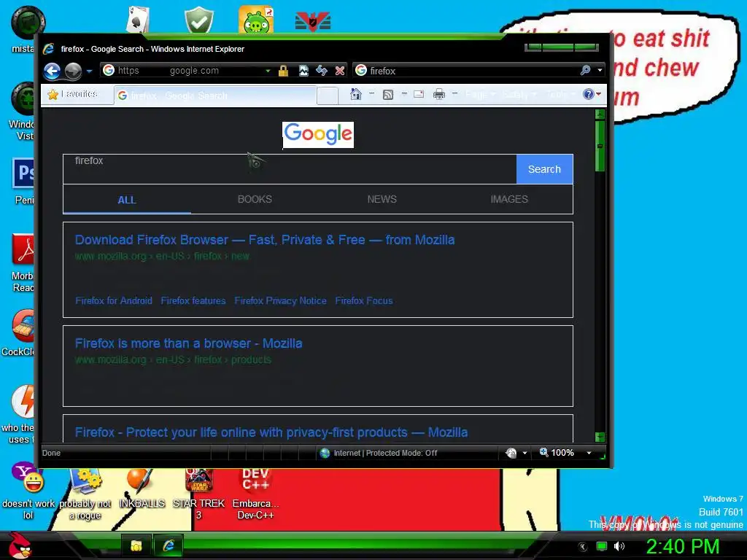Click the green network tray icon
The image size is (747, 560).
click(x=602, y=546)
